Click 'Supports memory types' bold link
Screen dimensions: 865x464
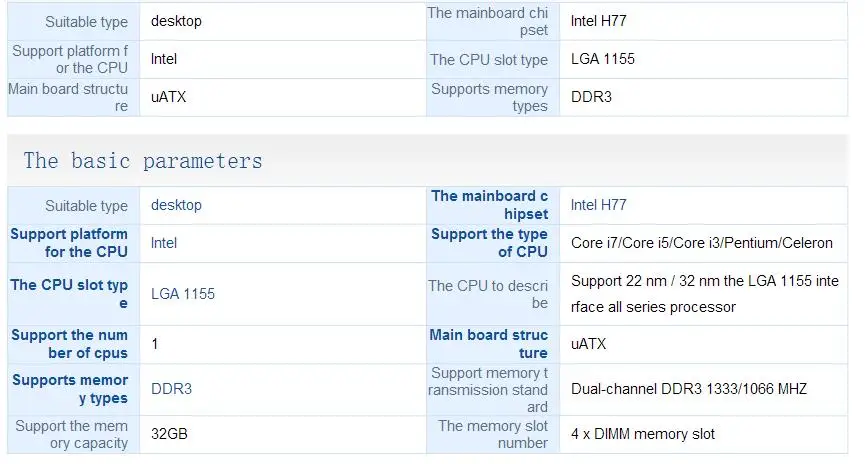coord(70,389)
